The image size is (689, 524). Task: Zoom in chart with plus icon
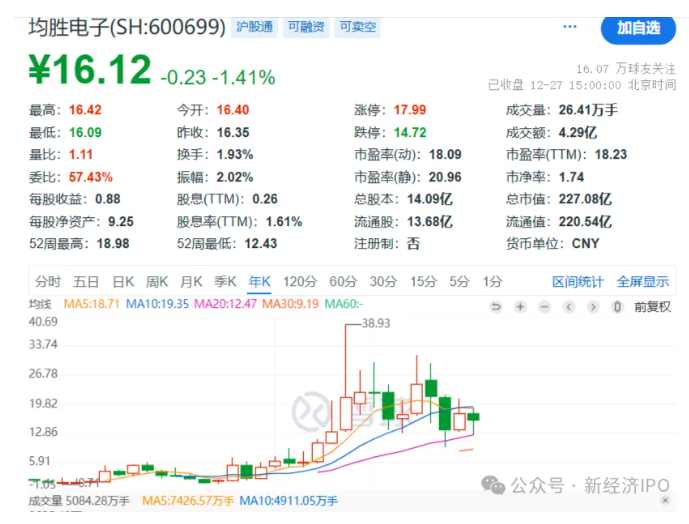coord(520,306)
